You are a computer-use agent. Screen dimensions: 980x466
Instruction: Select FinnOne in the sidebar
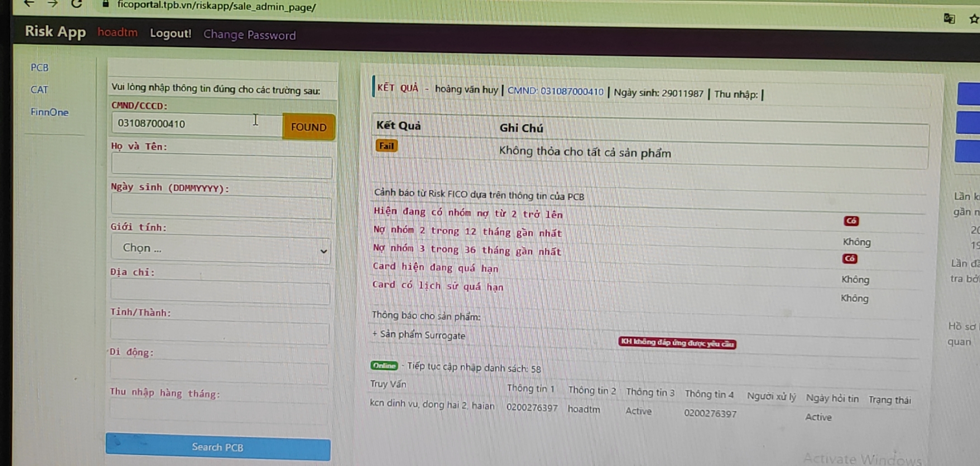click(x=50, y=112)
